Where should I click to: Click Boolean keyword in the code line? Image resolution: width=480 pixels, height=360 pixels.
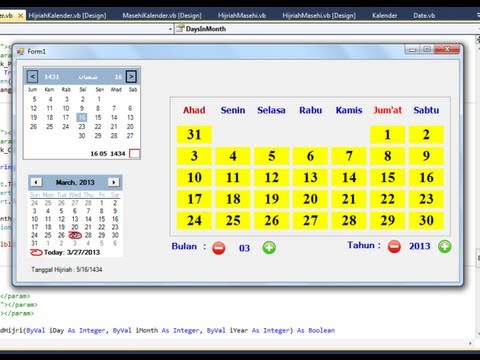321,331
